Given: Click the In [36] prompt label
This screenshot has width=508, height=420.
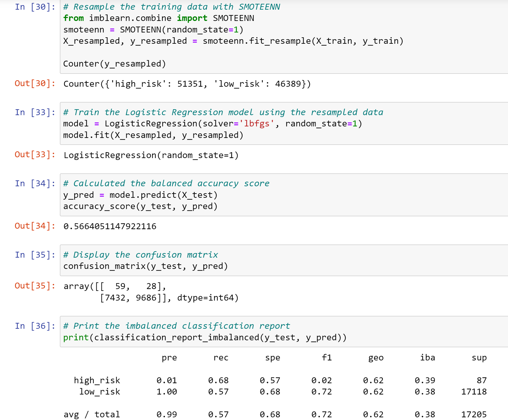Looking at the screenshot, I should pos(35,326).
